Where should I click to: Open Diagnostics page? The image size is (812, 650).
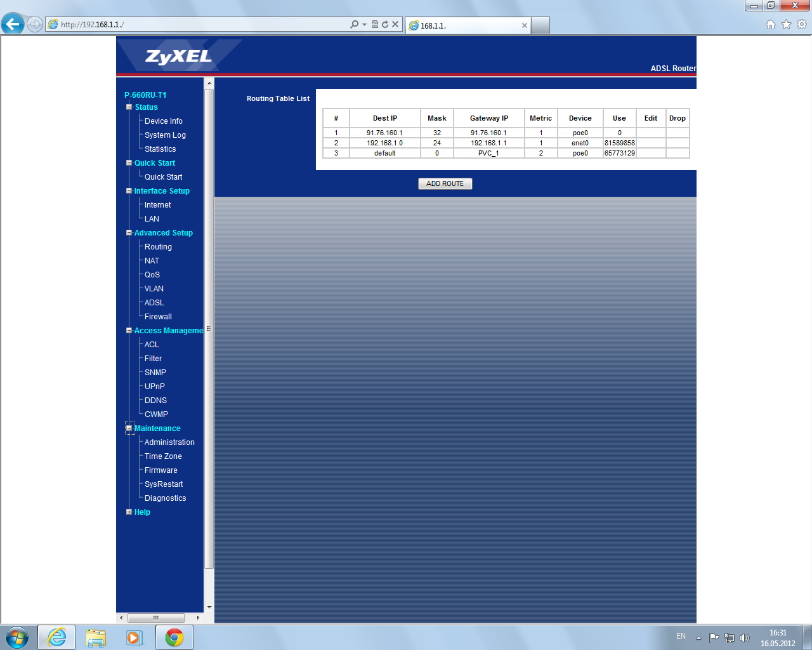pyautogui.click(x=165, y=498)
